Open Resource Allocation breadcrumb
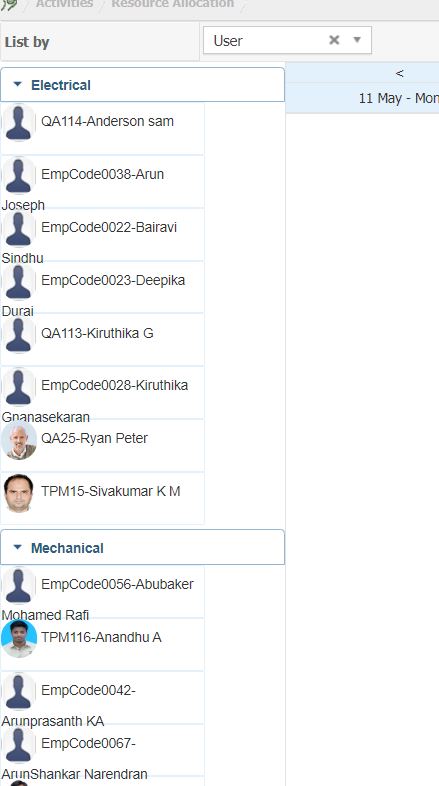The height and width of the screenshot is (786, 439). 172,4
